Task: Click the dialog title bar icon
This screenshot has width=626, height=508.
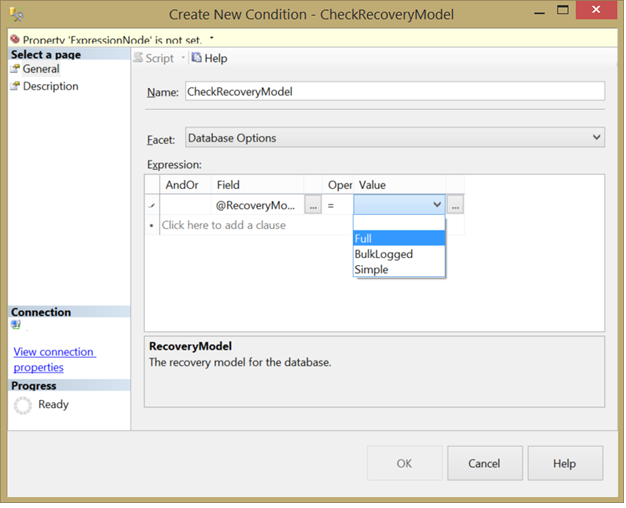Action: pyautogui.click(x=16, y=14)
